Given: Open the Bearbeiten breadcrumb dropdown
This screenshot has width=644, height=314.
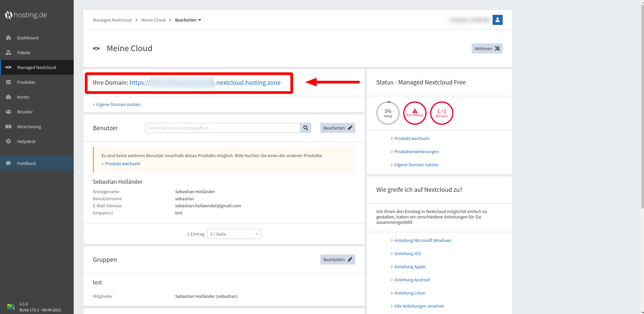Looking at the screenshot, I should pos(188,20).
